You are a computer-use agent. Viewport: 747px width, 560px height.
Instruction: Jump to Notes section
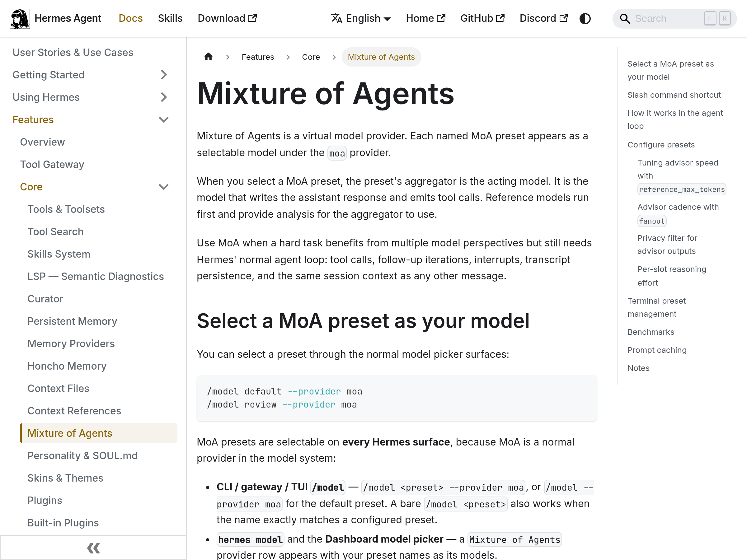coord(639,368)
